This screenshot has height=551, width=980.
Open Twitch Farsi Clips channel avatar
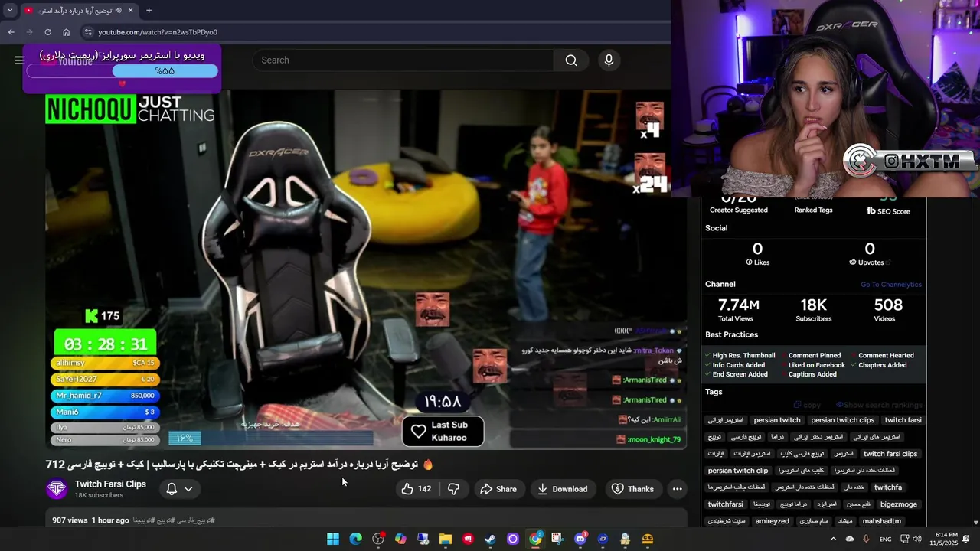point(56,489)
